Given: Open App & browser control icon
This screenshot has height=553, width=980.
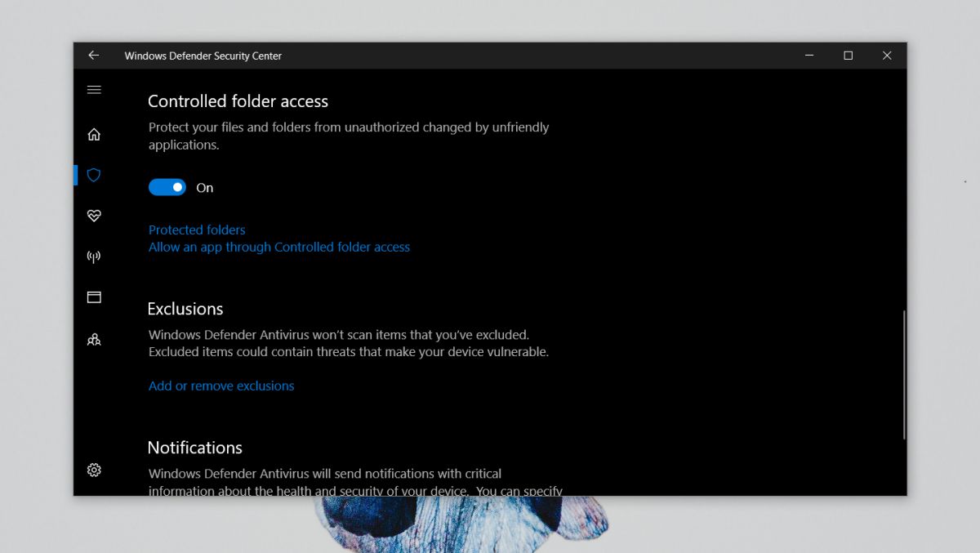Looking at the screenshot, I should pos(94,297).
